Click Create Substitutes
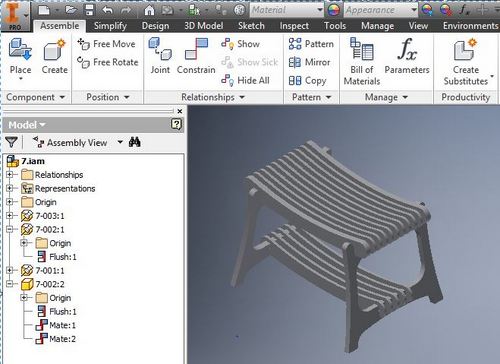The height and width of the screenshot is (364, 500). (x=466, y=61)
